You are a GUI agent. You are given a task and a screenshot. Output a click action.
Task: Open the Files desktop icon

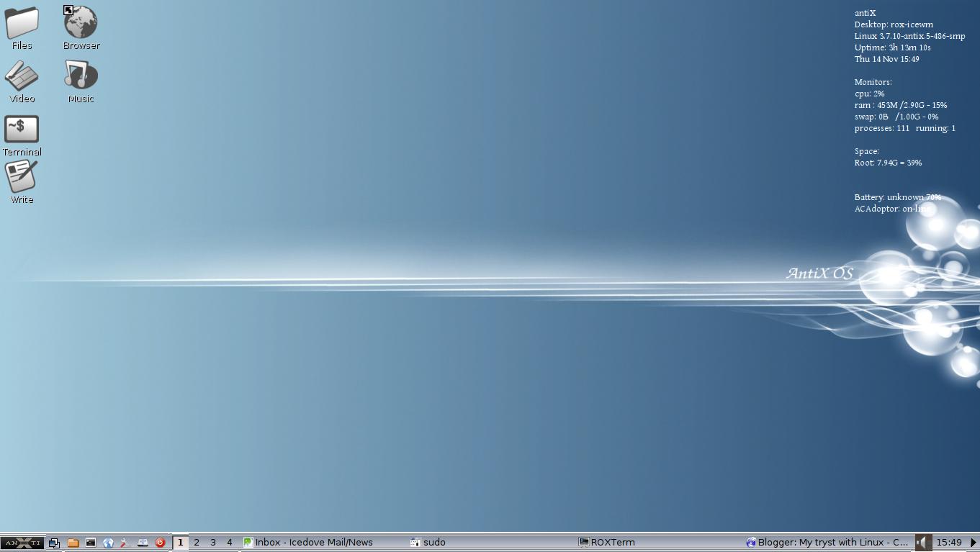tap(22, 28)
